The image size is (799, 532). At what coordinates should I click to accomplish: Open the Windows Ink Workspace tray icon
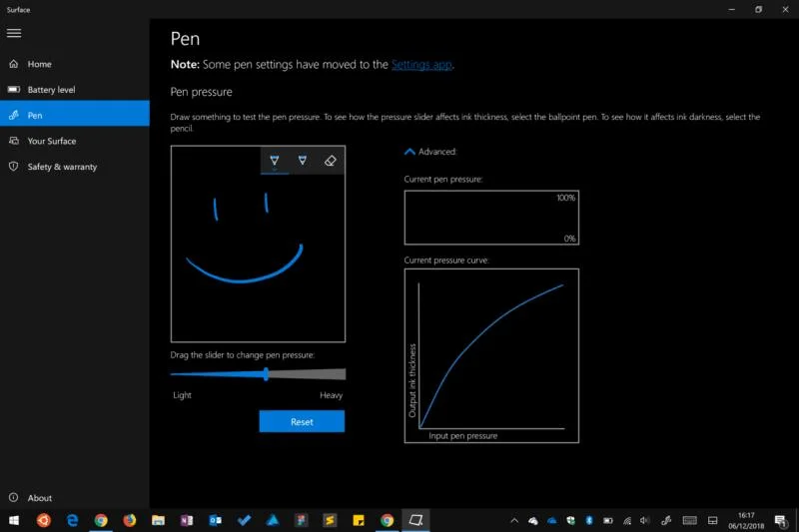tap(665, 520)
